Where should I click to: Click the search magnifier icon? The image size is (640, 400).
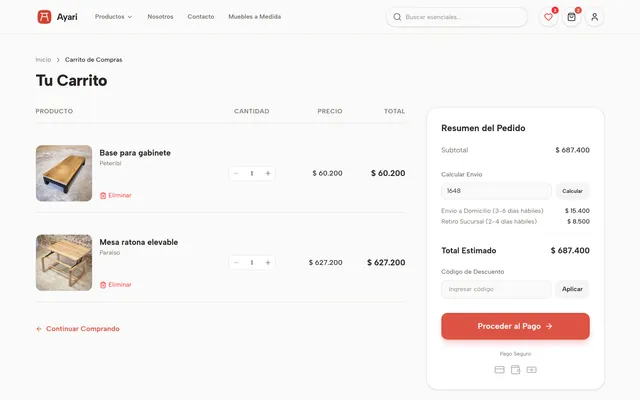tap(397, 17)
